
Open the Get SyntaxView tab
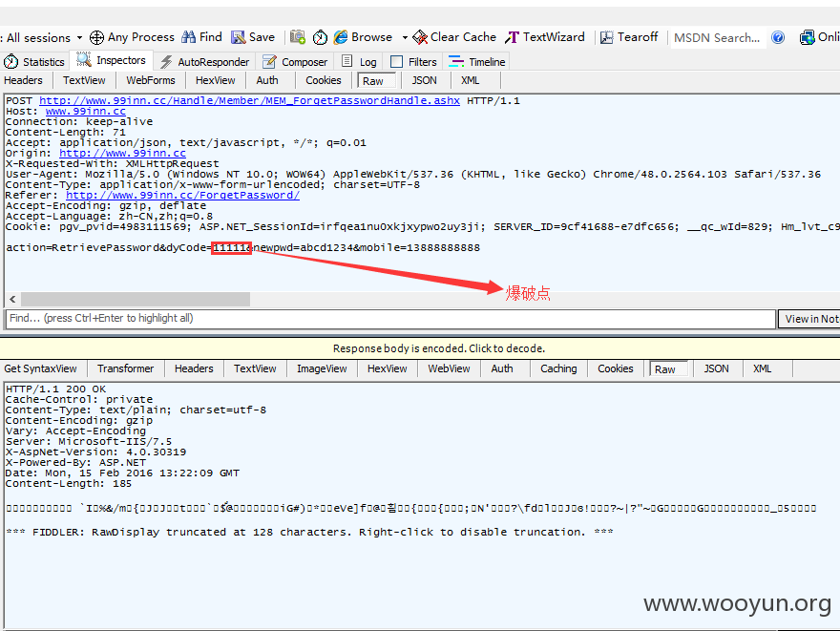pyautogui.click(x=40, y=368)
